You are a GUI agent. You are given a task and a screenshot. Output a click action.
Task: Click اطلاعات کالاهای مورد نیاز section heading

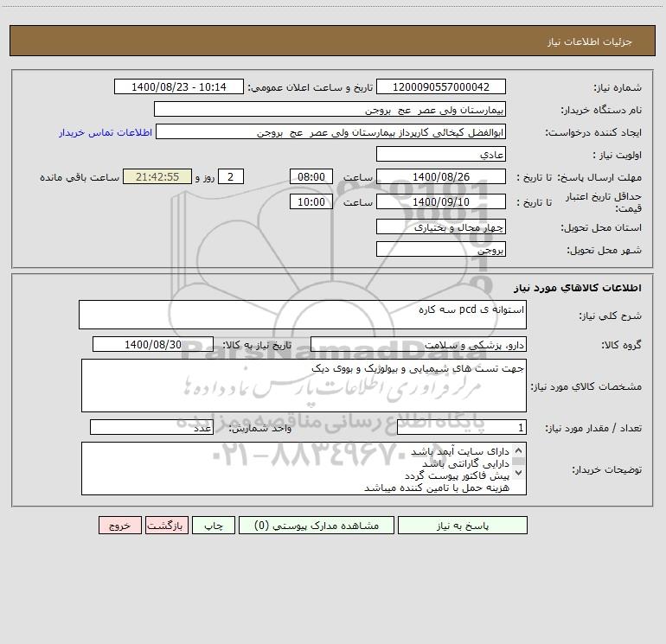577,288
